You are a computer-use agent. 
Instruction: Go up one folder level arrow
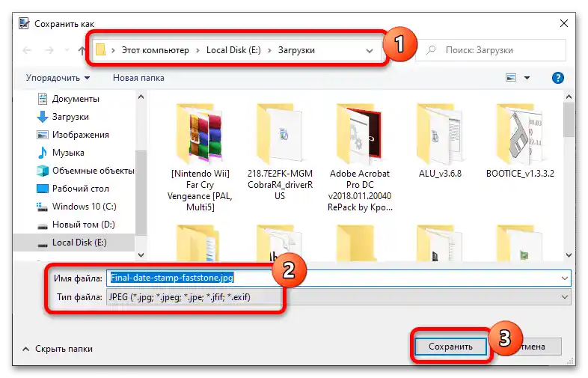tap(82, 50)
